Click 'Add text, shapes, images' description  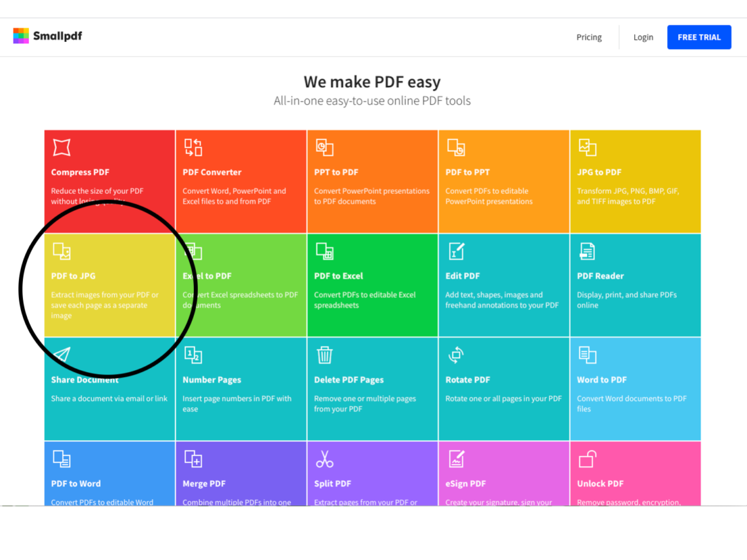502,300
